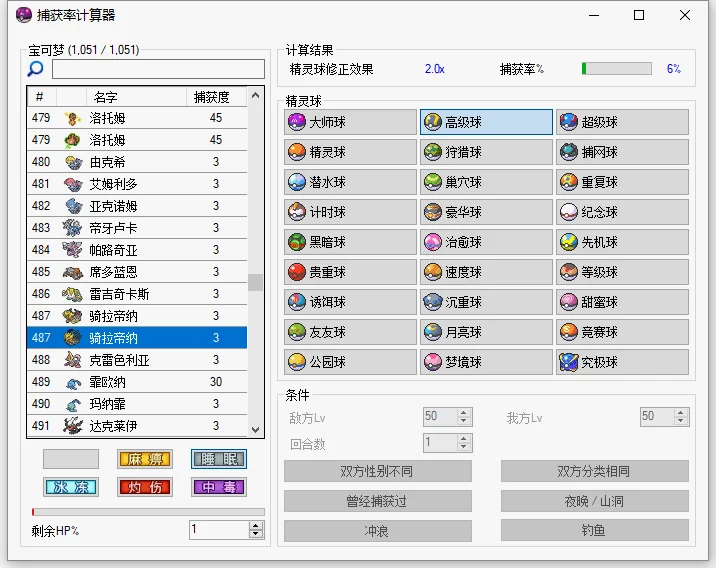Increase the 我方Lv level
This screenshot has height=568, width=716.
tap(680, 412)
